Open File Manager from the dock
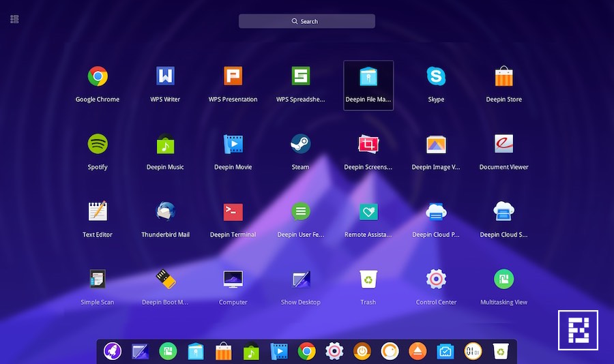Image resolution: width=614 pixels, height=364 pixels. pyautogui.click(x=196, y=351)
